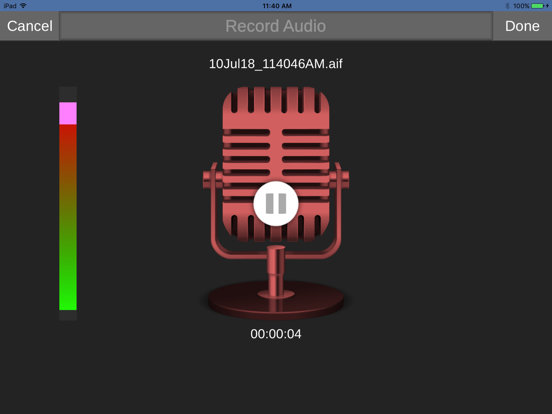Viewport: 552px width, 414px height.
Task: Click the microphone's round base
Action: click(x=276, y=300)
